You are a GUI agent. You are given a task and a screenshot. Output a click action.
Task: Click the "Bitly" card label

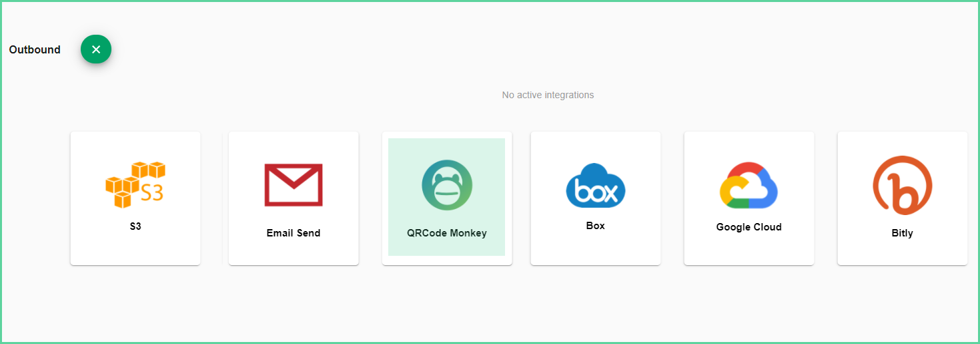tap(903, 233)
